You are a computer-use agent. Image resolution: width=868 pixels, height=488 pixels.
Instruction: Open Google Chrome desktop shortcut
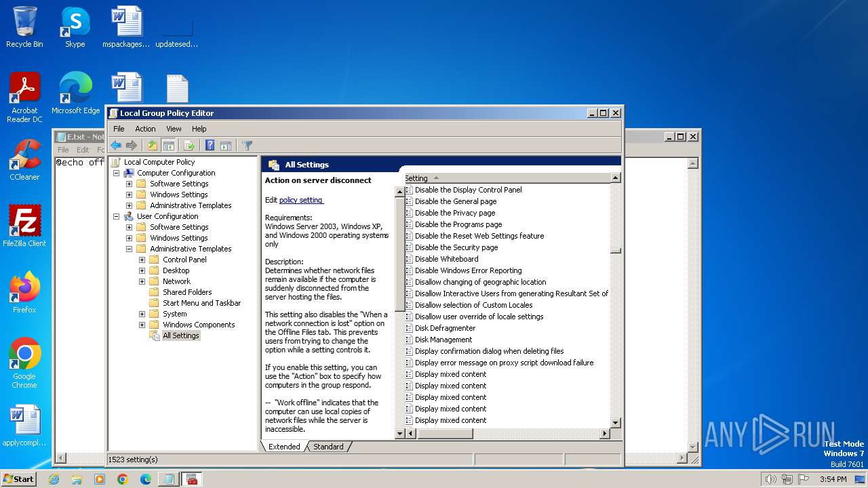pyautogui.click(x=24, y=363)
